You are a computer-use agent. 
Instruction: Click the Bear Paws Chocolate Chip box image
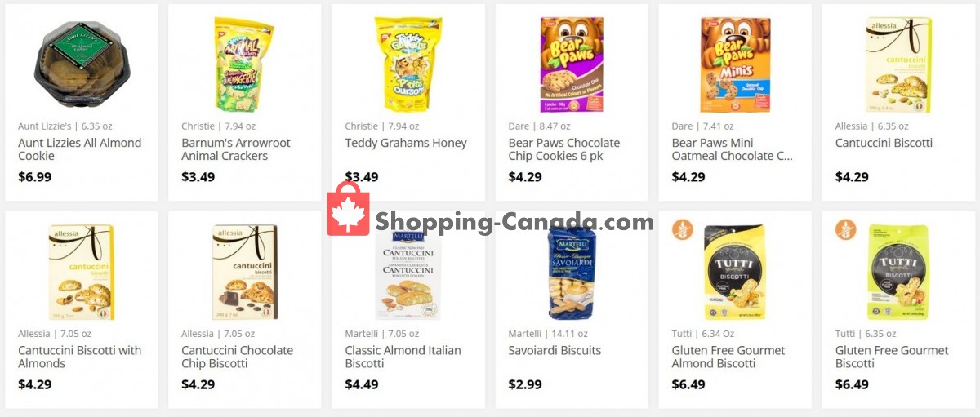click(571, 64)
